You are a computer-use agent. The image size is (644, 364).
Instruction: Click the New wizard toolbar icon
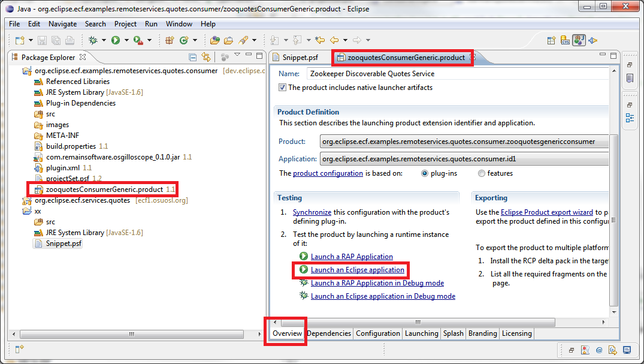point(19,40)
